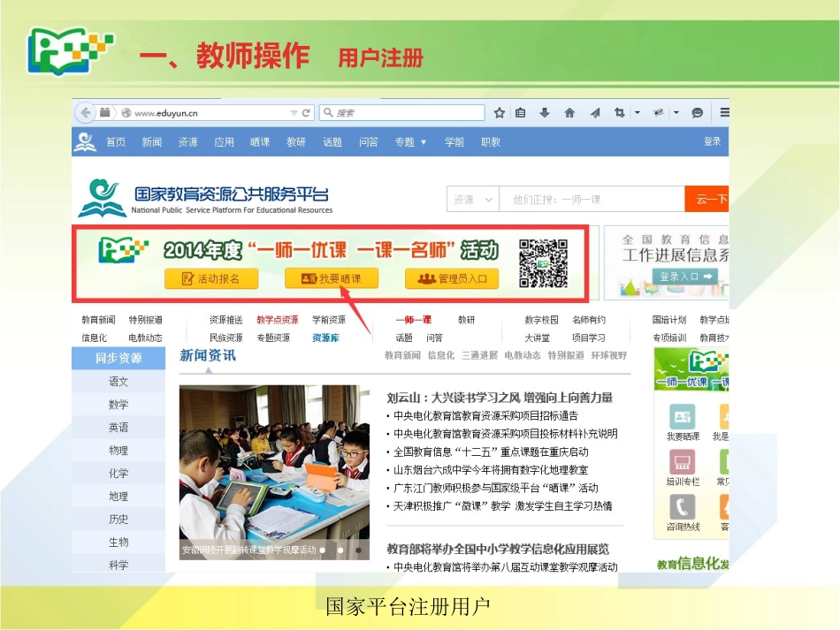Click the crop screenshot icon
The image size is (840, 630).
(619, 112)
